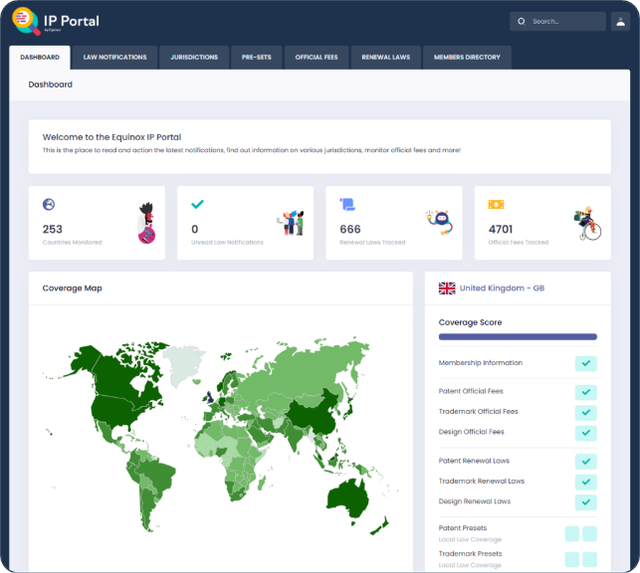Viewport: 640px width, 573px height.
Task: Open the Jurisdictions tab
Action: pyautogui.click(x=194, y=57)
